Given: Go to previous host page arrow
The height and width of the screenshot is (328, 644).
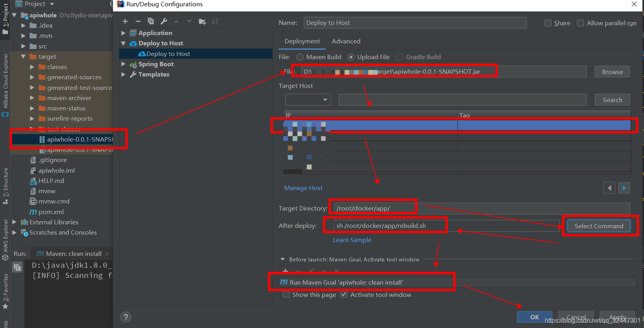Looking at the screenshot, I should click(609, 188).
